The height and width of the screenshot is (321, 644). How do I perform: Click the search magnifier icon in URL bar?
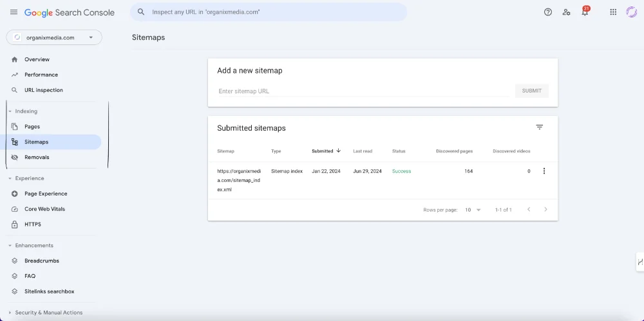[x=141, y=12]
